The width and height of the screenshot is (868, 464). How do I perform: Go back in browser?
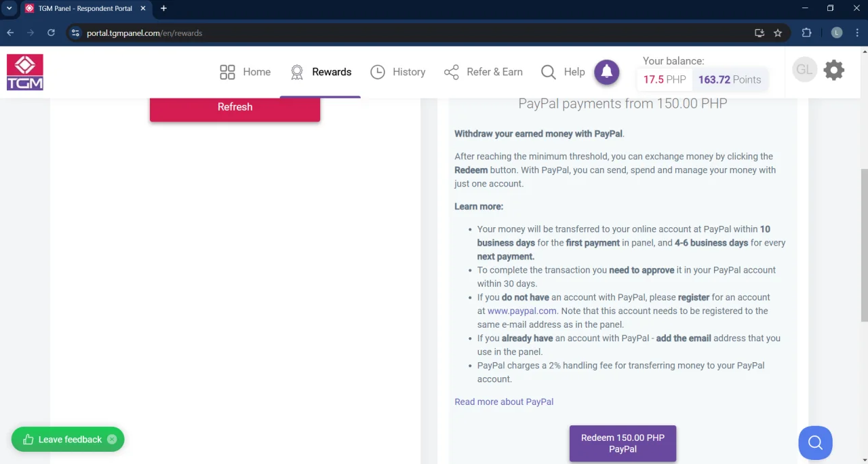coord(10,33)
